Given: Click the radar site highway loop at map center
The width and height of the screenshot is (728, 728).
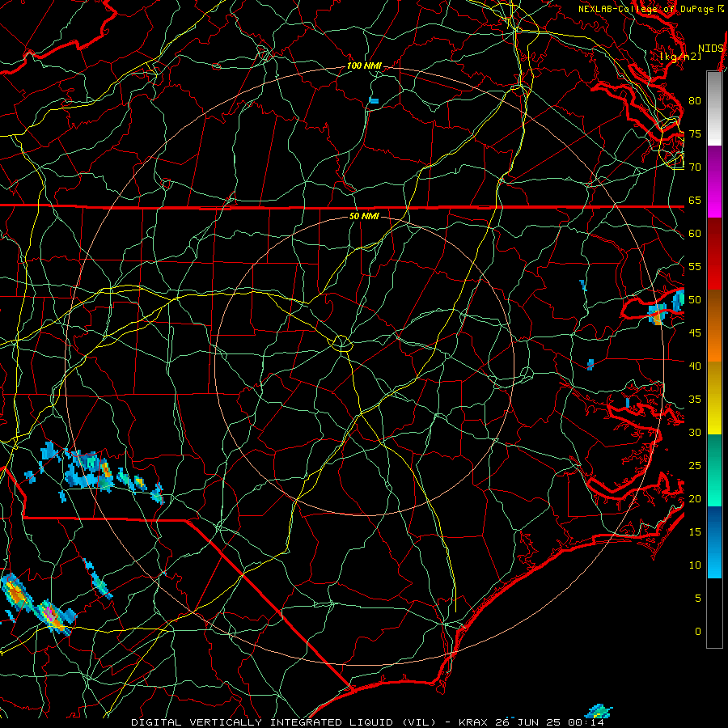Looking at the screenshot, I should [x=341, y=343].
